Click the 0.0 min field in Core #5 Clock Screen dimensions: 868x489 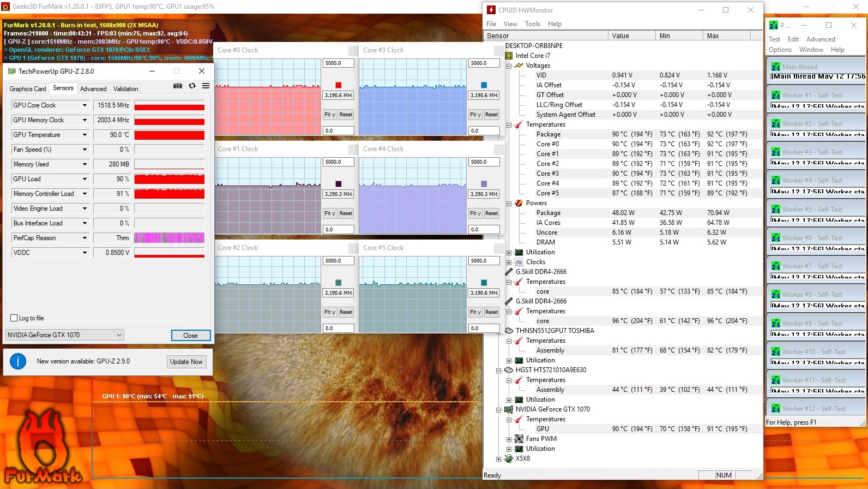(484, 329)
